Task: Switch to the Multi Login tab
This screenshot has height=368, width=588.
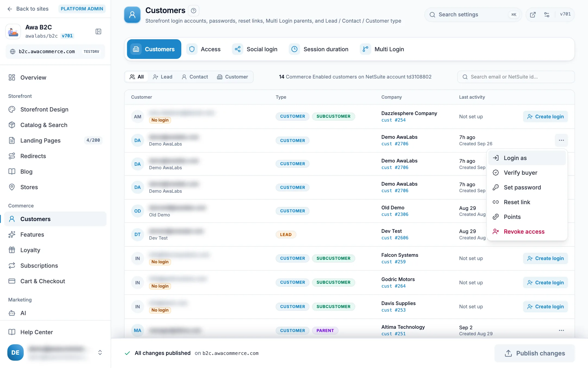Action: tap(382, 49)
